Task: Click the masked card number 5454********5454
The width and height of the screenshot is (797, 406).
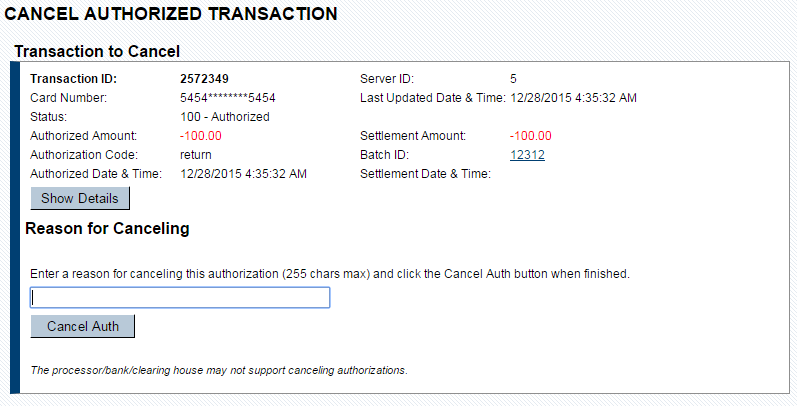Action: [x=227, y=98]
